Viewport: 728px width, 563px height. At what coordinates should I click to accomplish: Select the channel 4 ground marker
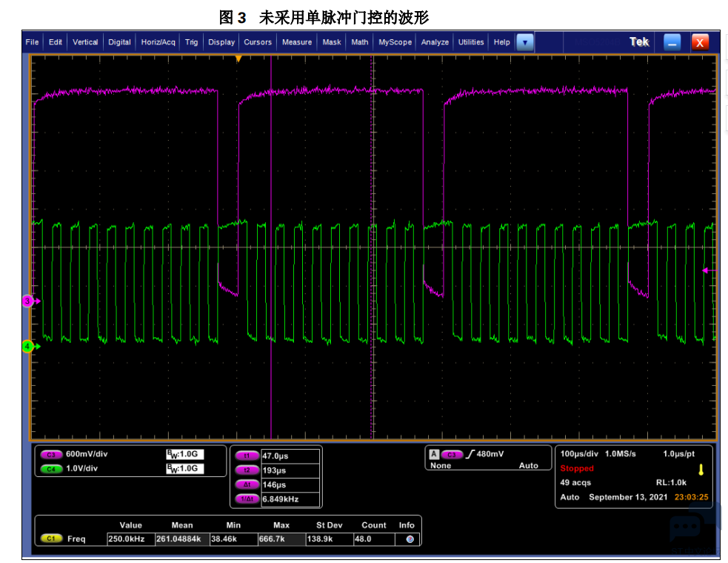coord(28,346)
